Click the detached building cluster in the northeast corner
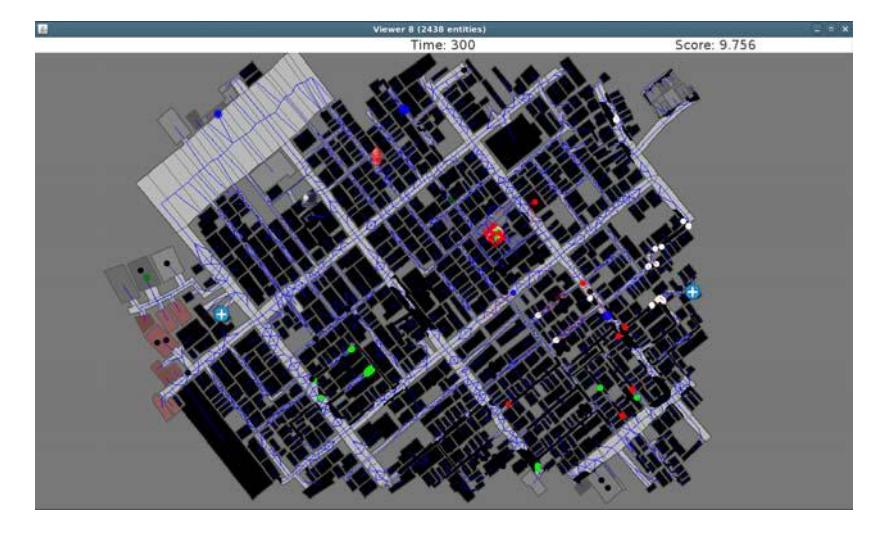This screenshot has height=533, width=889. click(x=671, y=92)
